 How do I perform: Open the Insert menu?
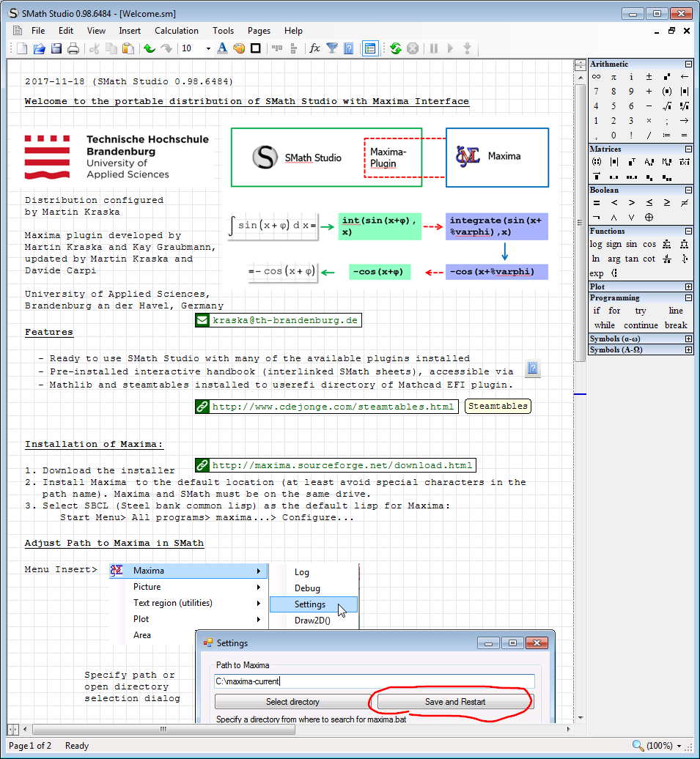pos(130,31)
